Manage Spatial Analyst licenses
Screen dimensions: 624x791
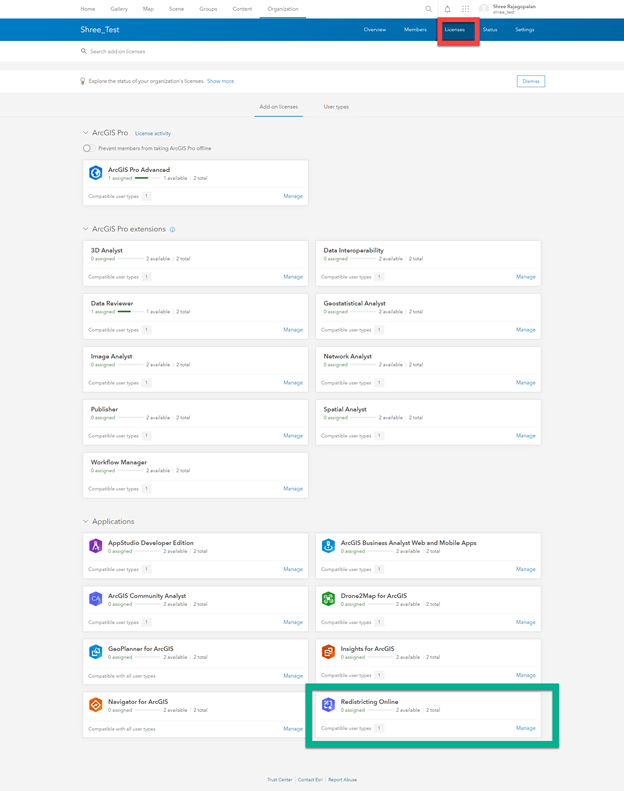(x=526, y=436)
